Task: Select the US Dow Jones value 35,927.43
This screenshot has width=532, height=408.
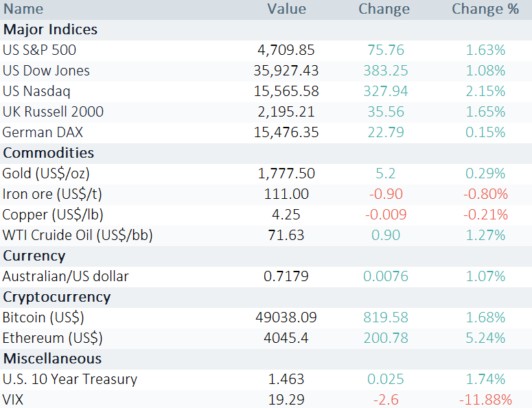Action: point(286,71)
